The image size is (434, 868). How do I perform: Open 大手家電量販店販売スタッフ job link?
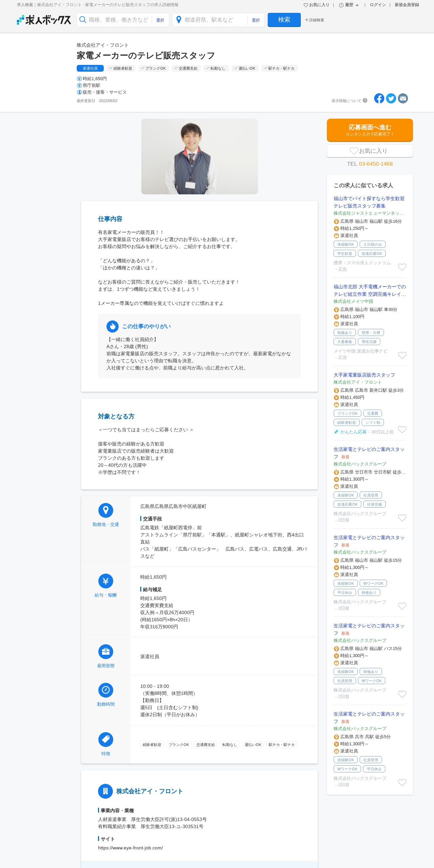364,375
